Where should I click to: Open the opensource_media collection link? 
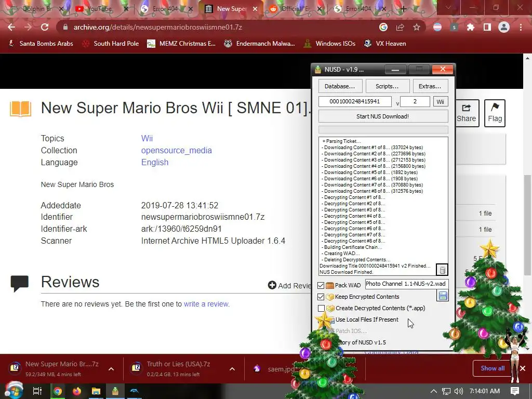point(177,150)
